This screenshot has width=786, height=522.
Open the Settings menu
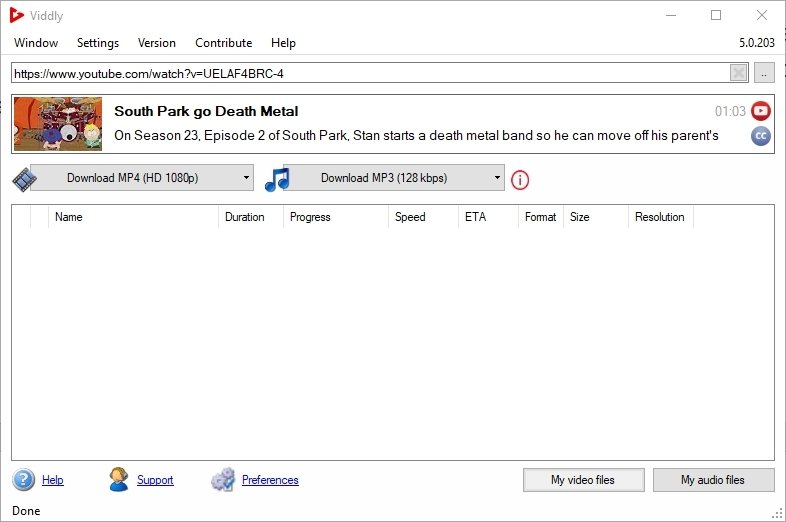[98, 43]
